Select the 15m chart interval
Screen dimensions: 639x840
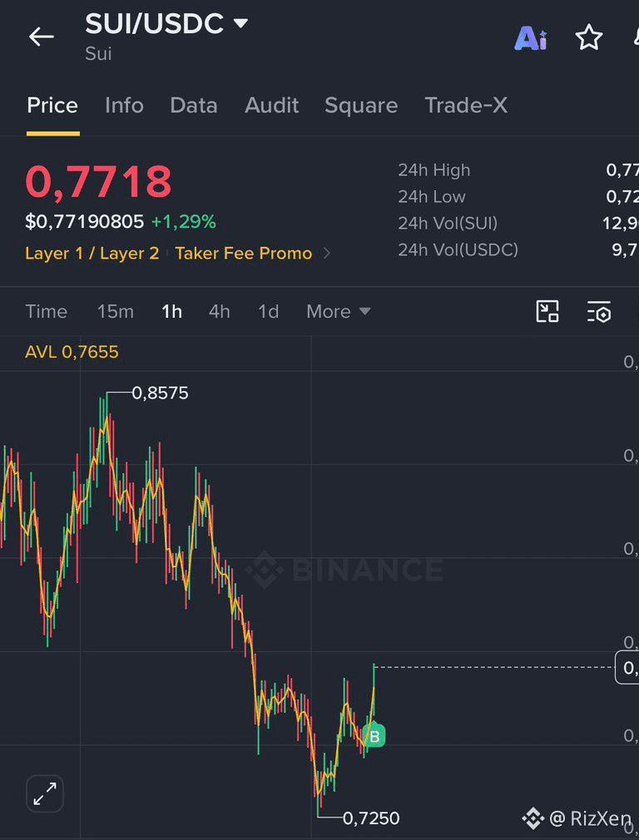pyautogui.click(x=116, y=311)
